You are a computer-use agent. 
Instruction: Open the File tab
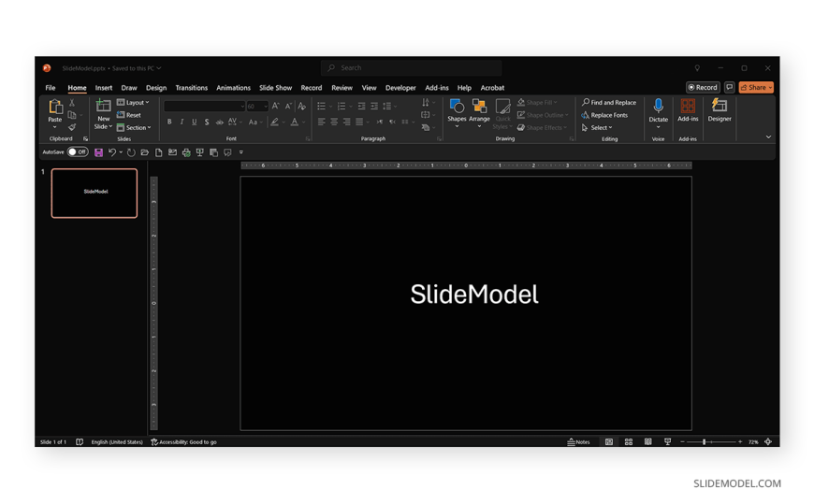51,88
